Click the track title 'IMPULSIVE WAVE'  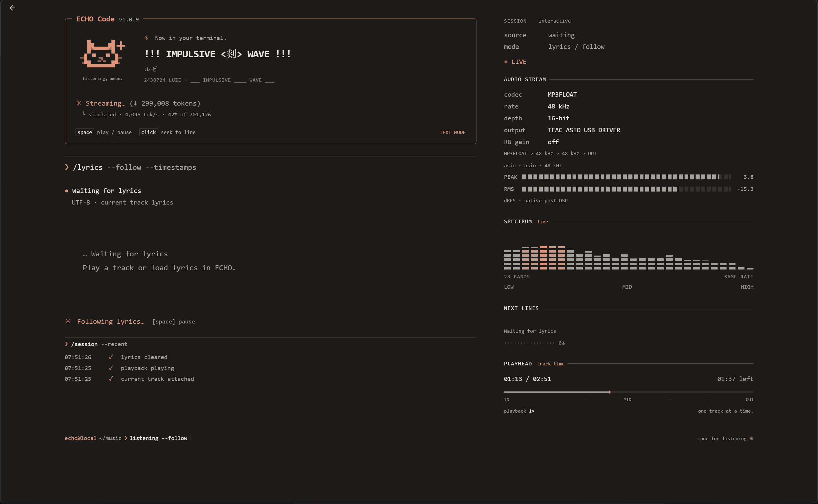click(217, 54)
